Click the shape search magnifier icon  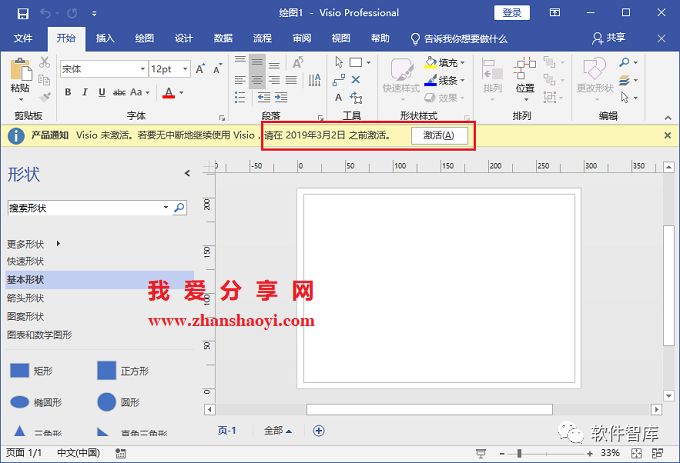pyautogui.click(x=179, y=208)
